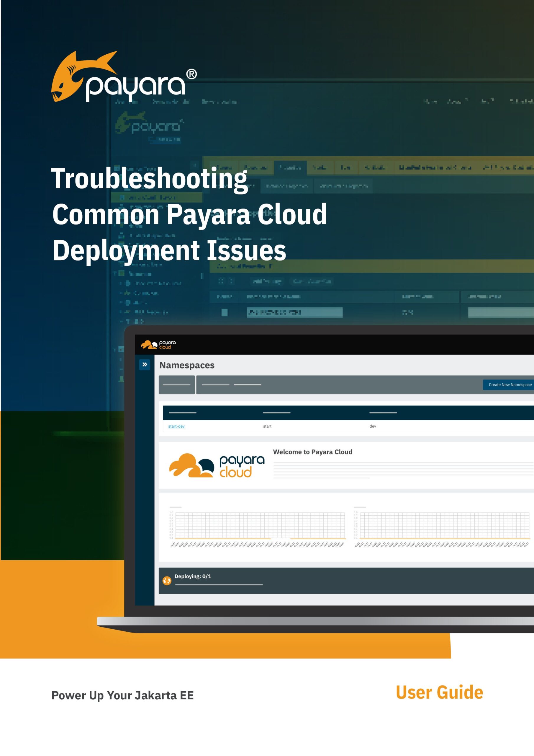
Task: Click the orange 'User Guide' label
Action: point(439,692)
